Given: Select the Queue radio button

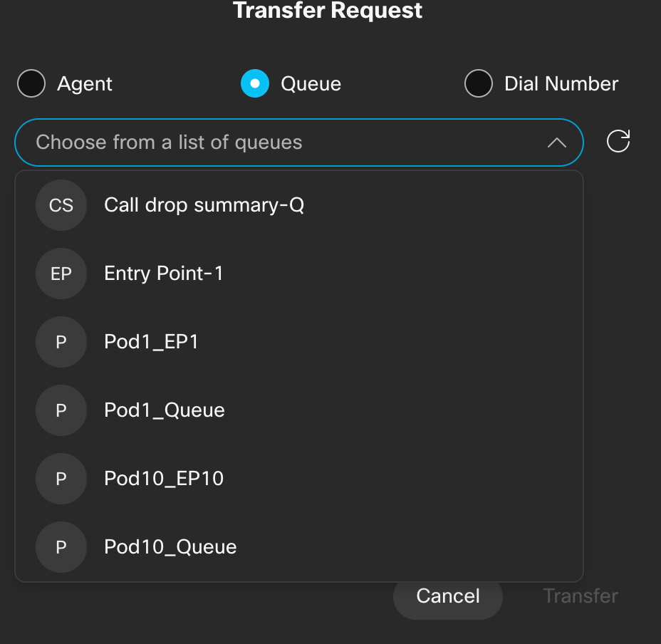Looking at the screenshot, I should click(255, 84).
